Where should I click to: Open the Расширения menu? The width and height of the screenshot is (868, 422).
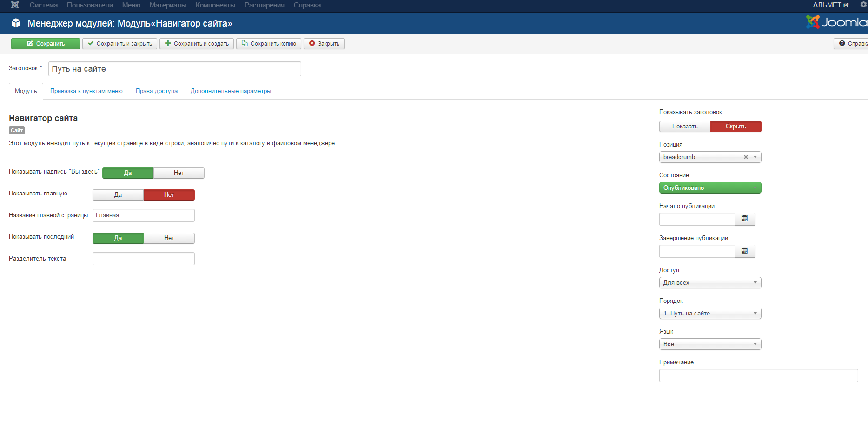pyautogui.click(x=265, y=5)
